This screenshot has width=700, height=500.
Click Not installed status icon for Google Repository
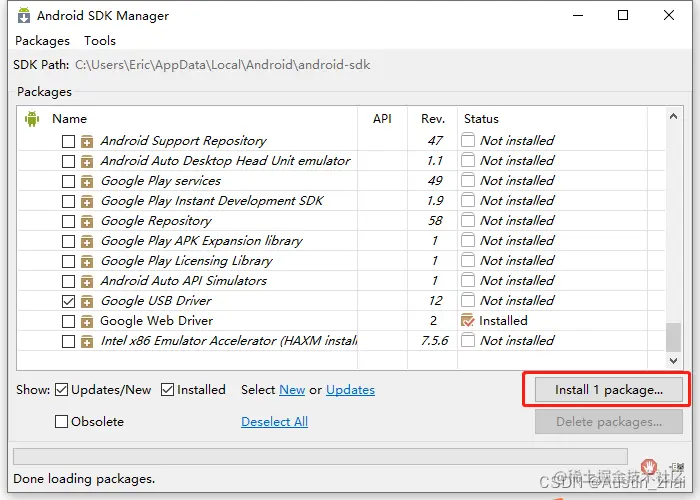click(x=467, y=220)
